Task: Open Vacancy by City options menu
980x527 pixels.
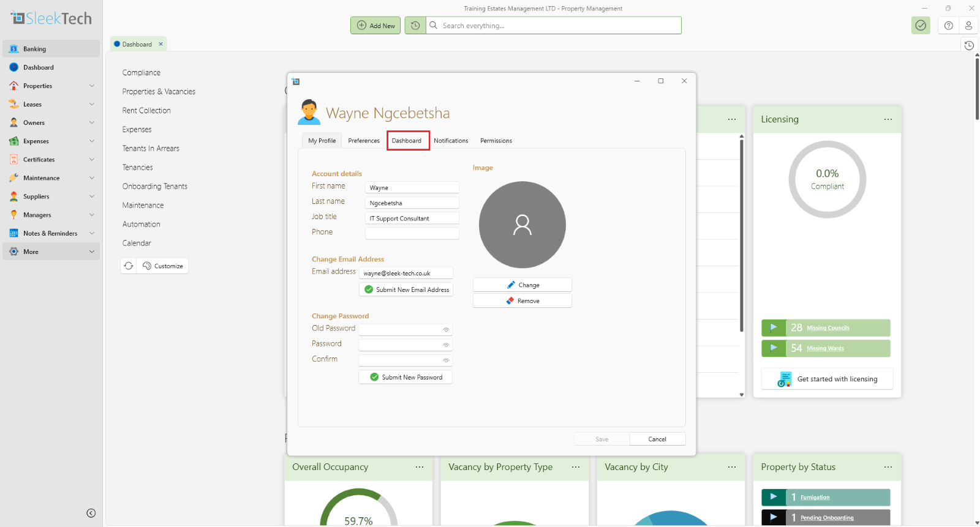Action: [x=732, y=467]
